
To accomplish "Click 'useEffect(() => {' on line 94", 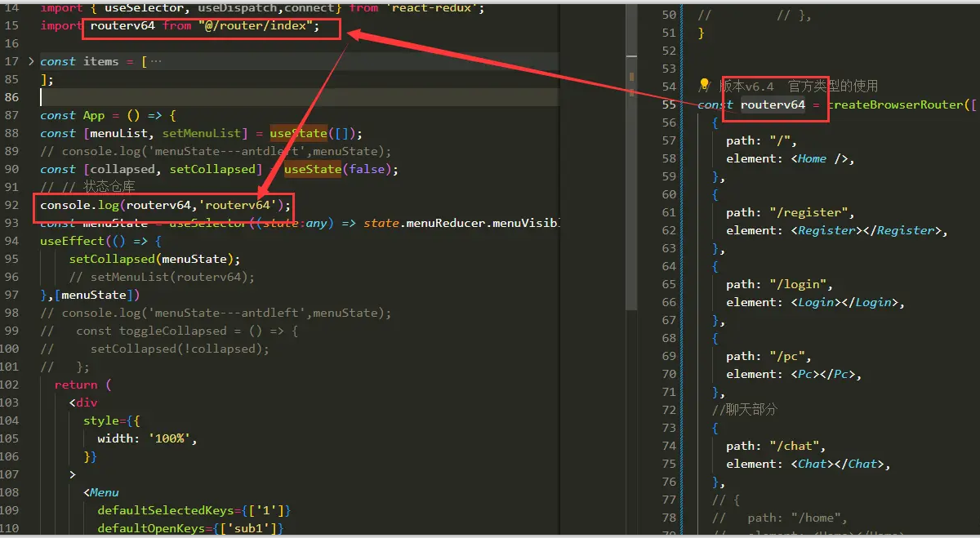I will [100, 241].
